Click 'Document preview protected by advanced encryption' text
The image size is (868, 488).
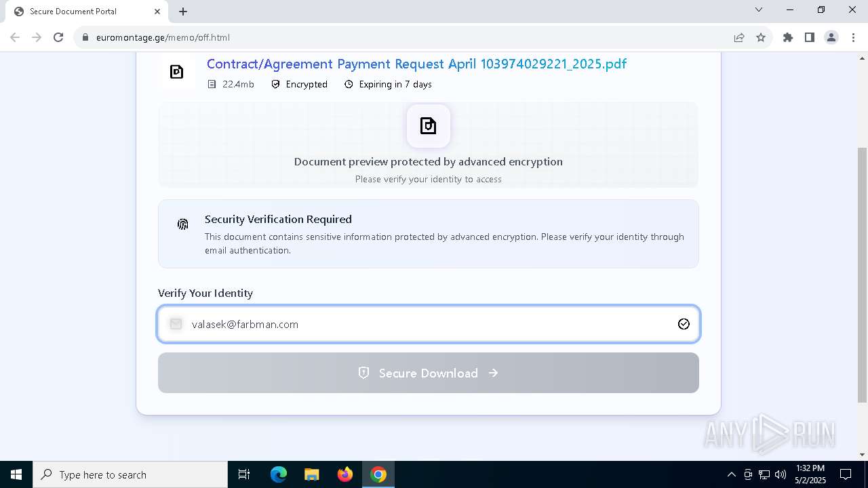[x=429, y=161]
